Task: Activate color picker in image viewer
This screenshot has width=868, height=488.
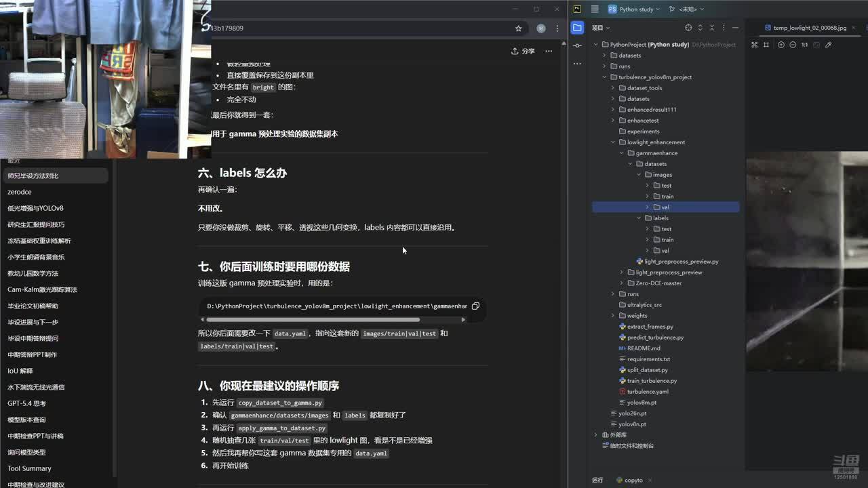Action: point(828,45)
